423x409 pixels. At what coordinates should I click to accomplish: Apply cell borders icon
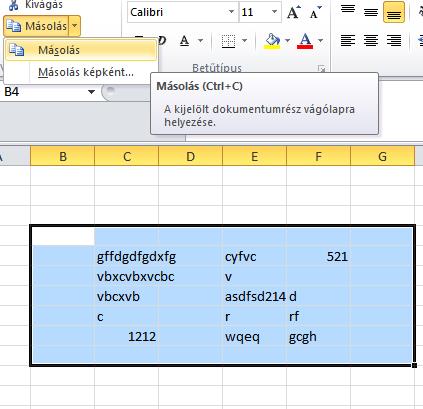pyautogui.click(x=228, y=41)
